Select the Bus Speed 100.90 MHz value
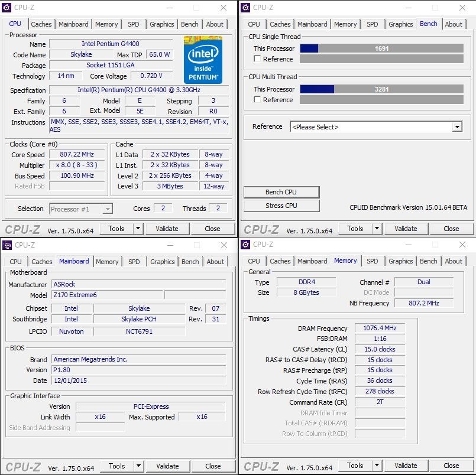 [77, 175]
